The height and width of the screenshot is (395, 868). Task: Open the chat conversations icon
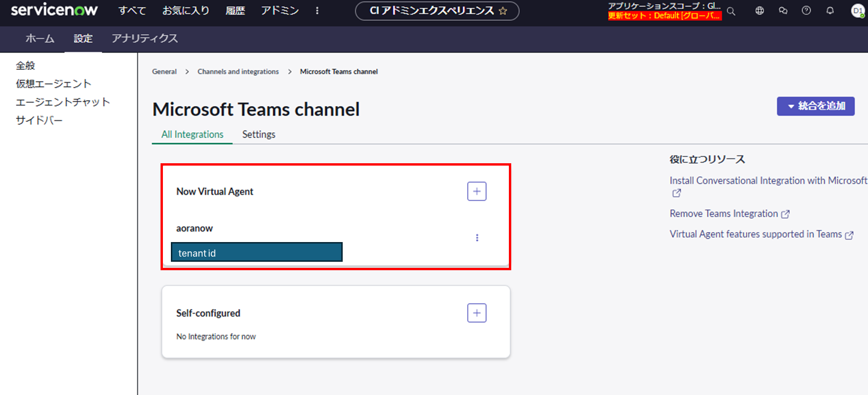[783, 11]
